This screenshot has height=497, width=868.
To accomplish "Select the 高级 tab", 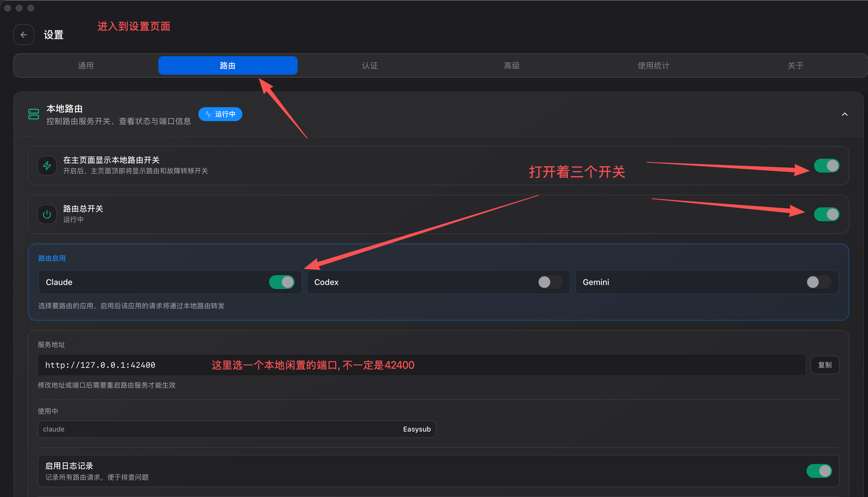I will (512, 65).
